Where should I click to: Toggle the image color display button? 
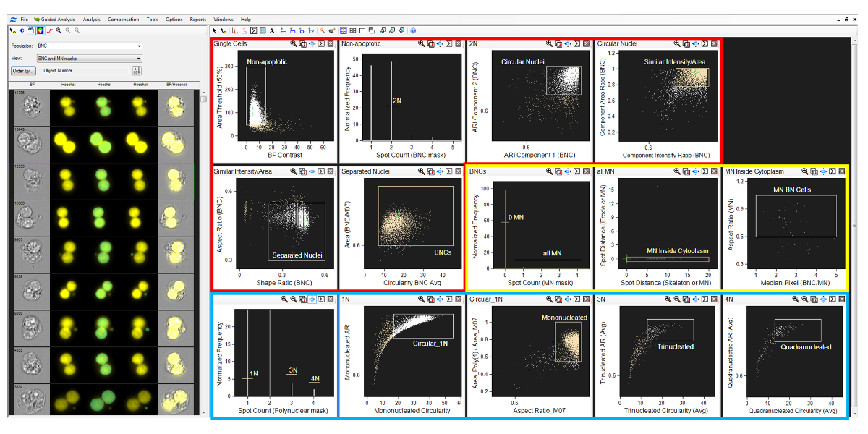coord(40,30)
